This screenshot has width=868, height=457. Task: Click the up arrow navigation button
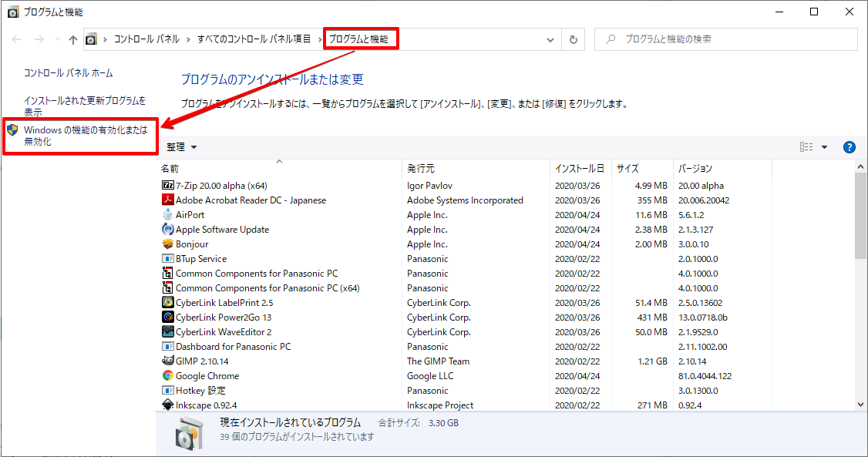pyautogui.click(x=73, y=39)
